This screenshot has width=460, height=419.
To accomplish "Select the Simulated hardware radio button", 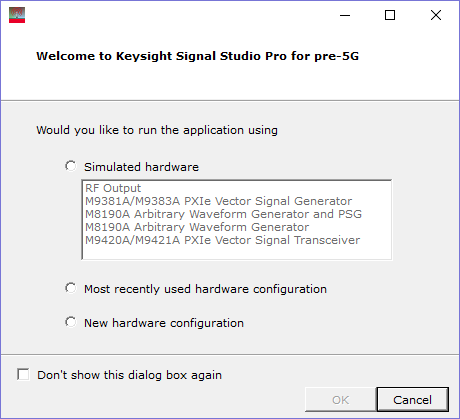I will coord(71,166).
